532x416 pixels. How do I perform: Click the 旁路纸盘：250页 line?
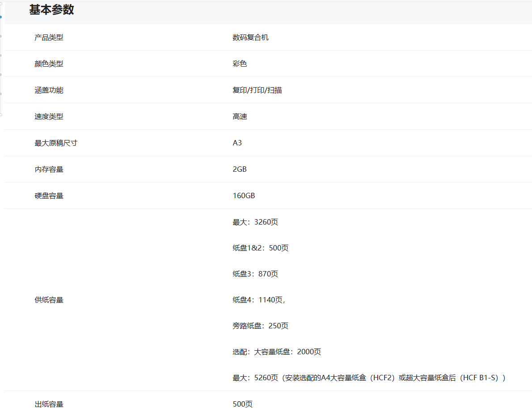coord(260,326)
